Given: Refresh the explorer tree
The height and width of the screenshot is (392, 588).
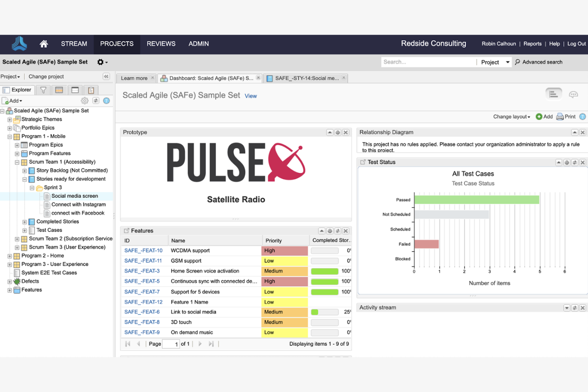Looking at the screenshot, I should tap(96, 101).
